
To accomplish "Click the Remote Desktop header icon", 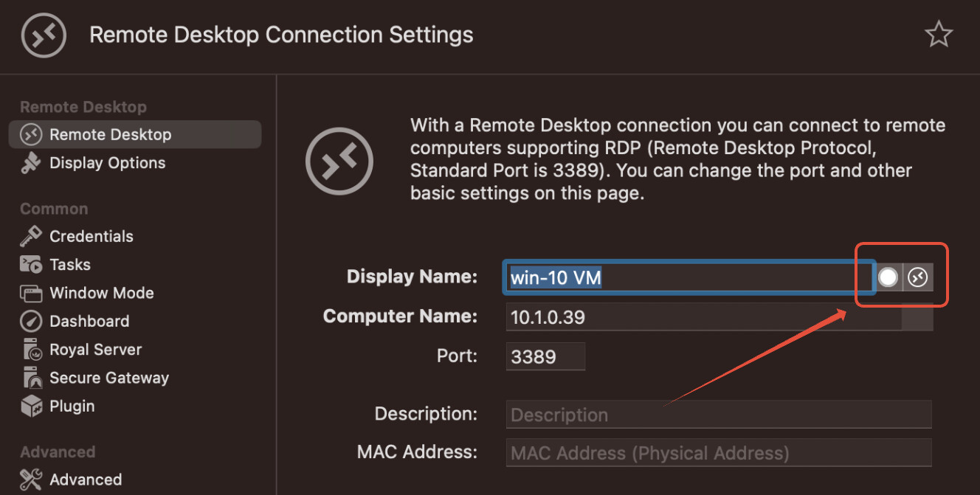I will 44,35.
